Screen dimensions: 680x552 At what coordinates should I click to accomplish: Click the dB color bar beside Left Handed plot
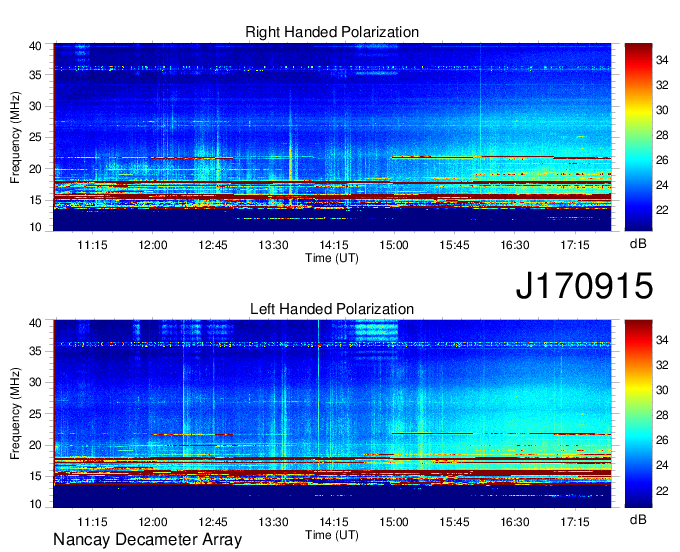click(x=638, y=414)
